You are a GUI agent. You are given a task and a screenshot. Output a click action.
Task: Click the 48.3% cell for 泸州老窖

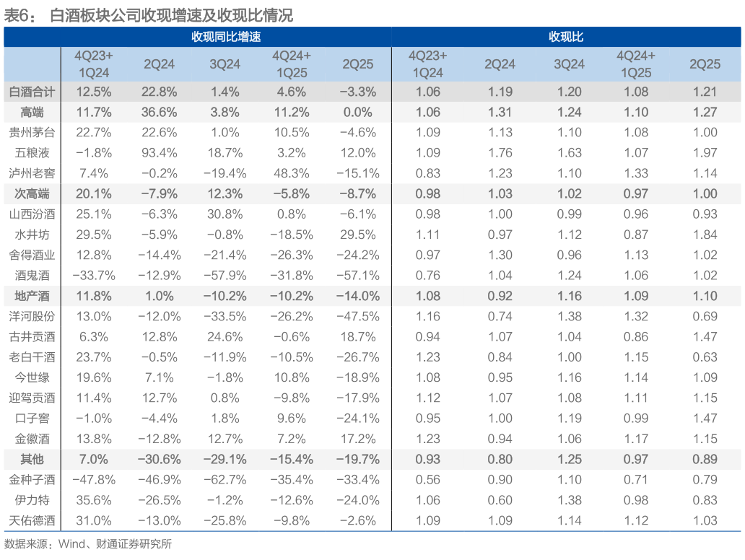[x=292, y=173]
